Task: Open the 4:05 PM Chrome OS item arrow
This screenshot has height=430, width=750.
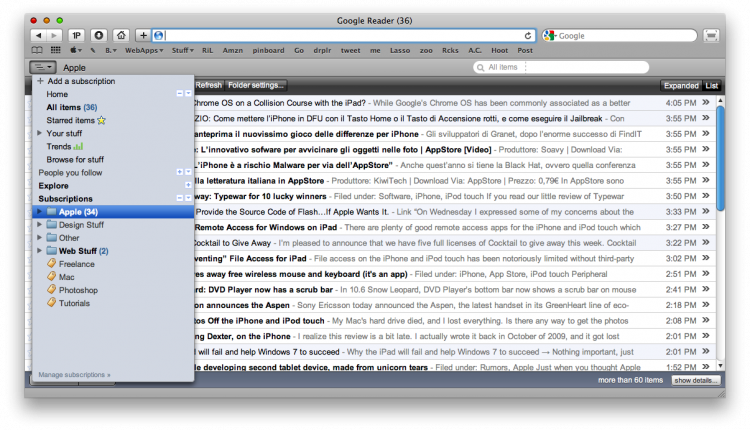Action: [x=706, y=102]
